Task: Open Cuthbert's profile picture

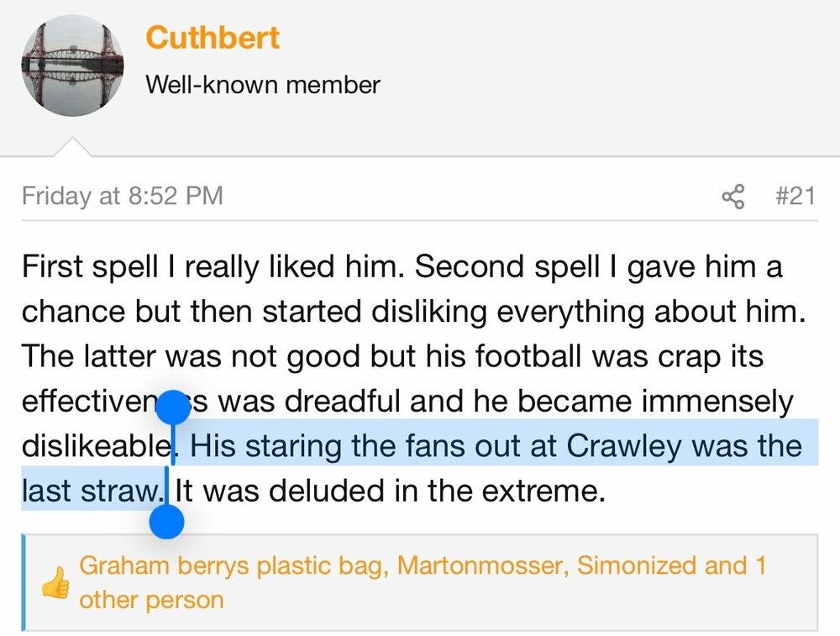Action: pyautogui.click(x=72, y=65)
